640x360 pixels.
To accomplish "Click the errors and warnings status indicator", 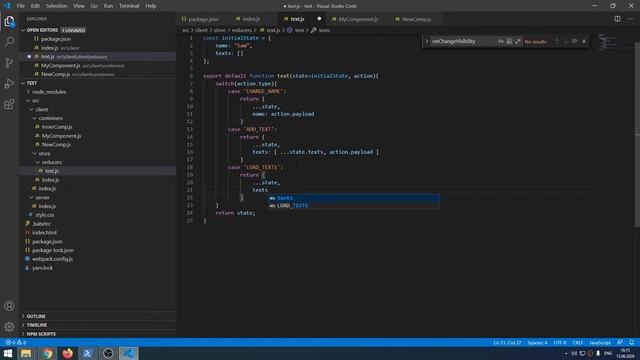I will [16, 342].
